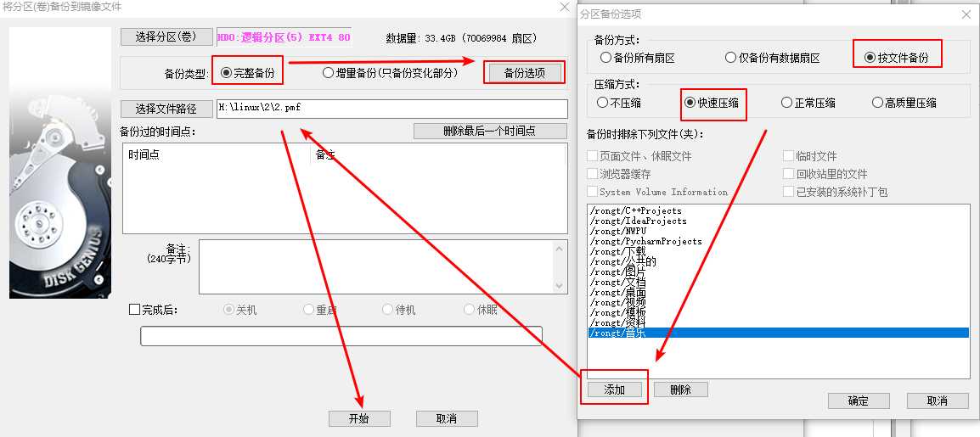
Task: Select highlighted /rongt/音乐 list entry
Action: pos(778,333)
